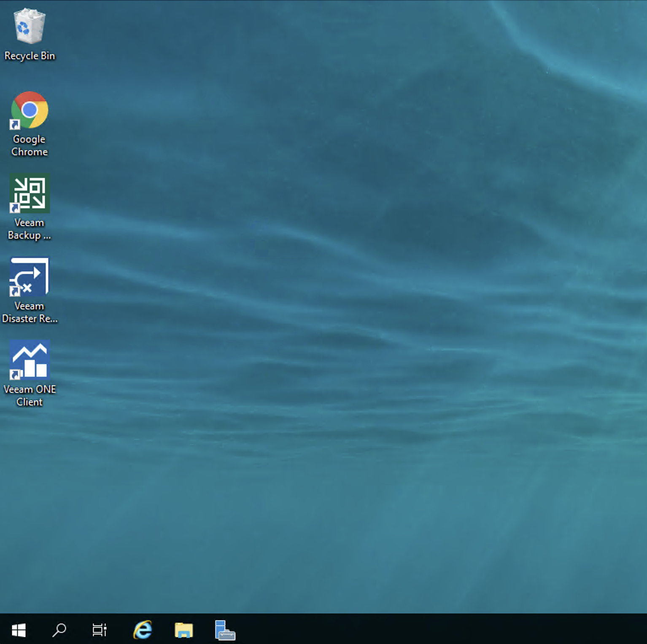Open Server Manager from the taskbar
Image resolution: width=647 pixels, height=644 pixels.
point(225,630)
